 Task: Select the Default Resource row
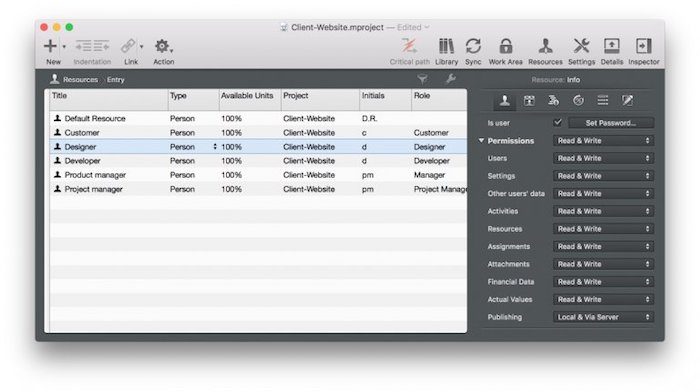[258, 118]
